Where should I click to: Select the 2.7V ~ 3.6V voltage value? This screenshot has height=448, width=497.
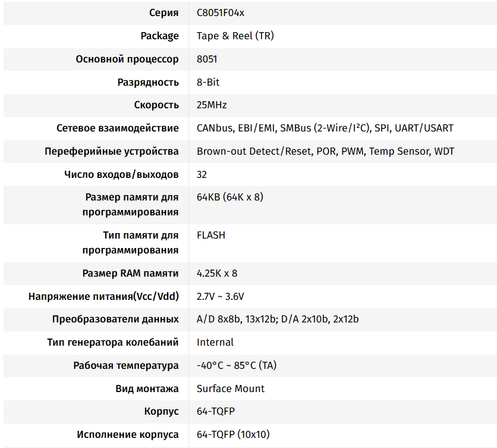[x=220, y=296]
